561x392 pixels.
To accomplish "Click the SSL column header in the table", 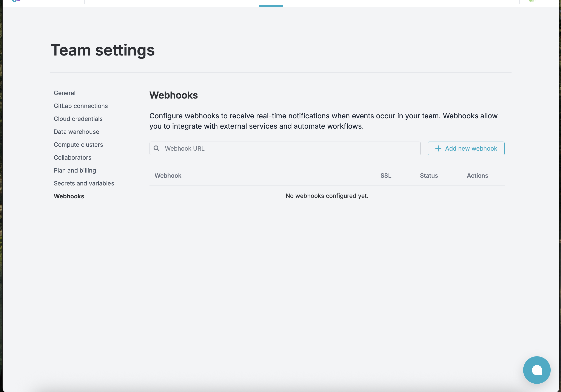I will tap(385, 176).
